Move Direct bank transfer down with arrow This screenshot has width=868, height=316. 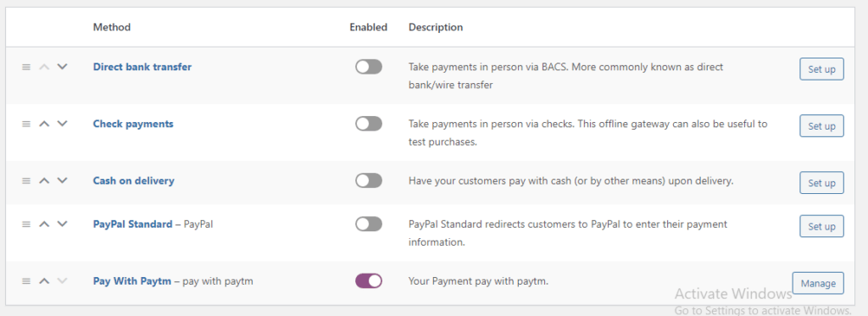click(x=62, y=67)
